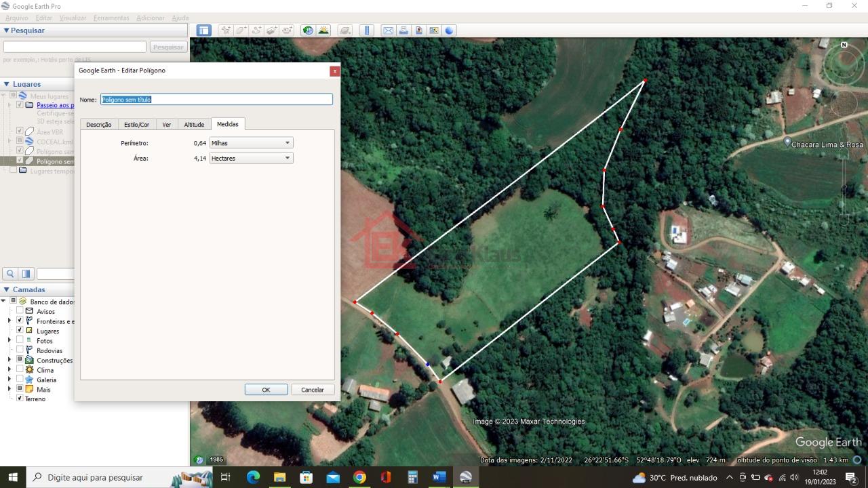Toggle the Construções layer checkbox
The height and width of the screenshot is (488, 868).
[x=20, y=360]
